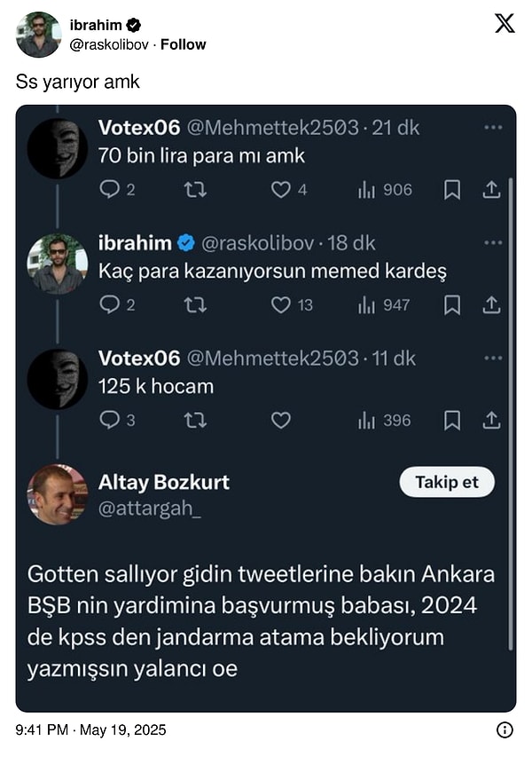532x757 pixels.
Task: Bookmark the 125 k hocam tweet
Action: (451, 420)
